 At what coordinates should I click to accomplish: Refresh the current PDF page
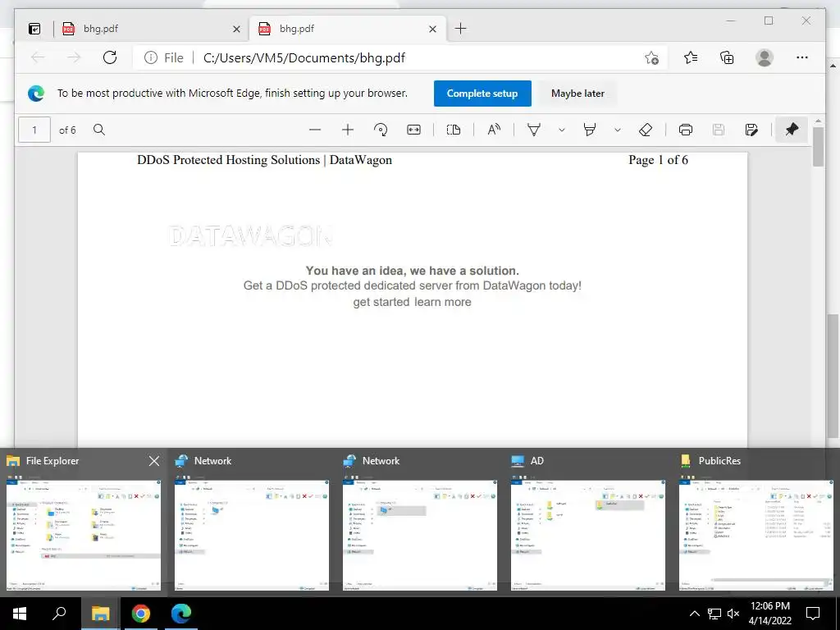pos(110,57)
